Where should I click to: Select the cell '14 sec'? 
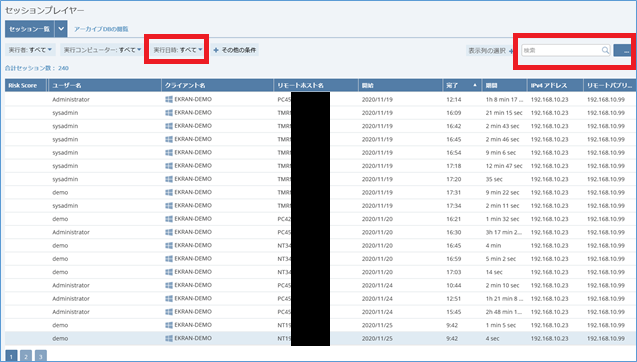coord(494,272)
